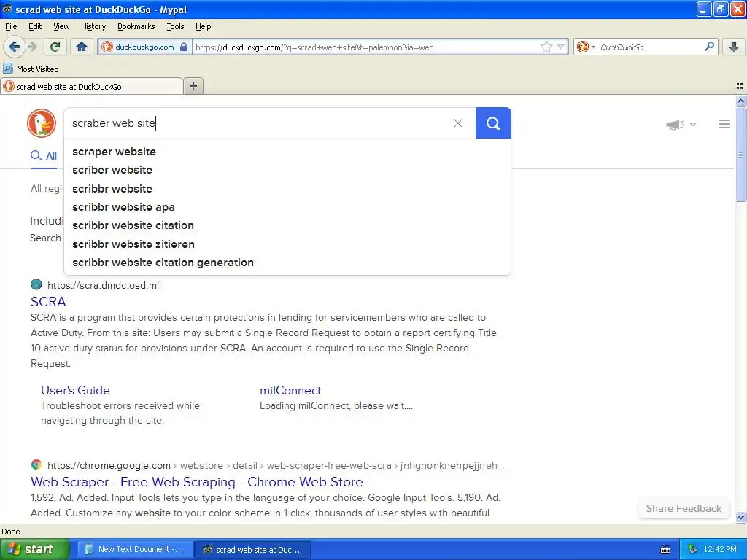Click the SCRA result favicon
This screenshot has height=560, width=747.
[36, 285]
